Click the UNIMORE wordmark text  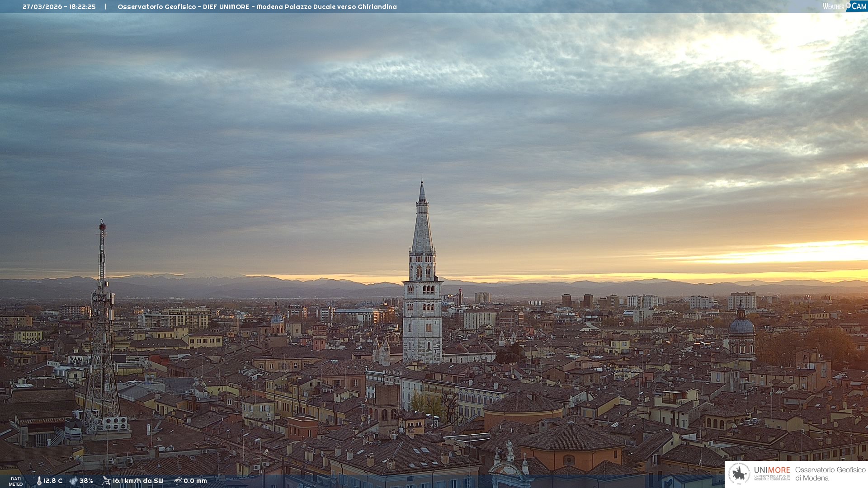(772, 470)
